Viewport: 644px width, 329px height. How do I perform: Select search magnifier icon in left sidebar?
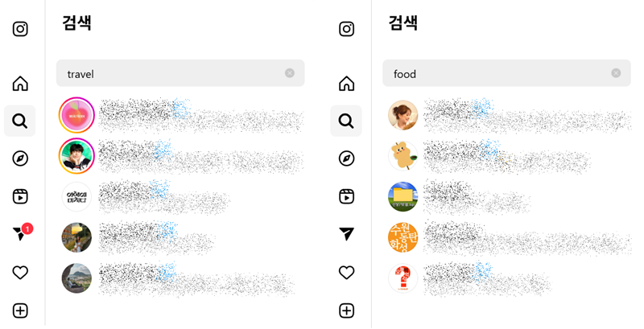(x=19, y=121)
